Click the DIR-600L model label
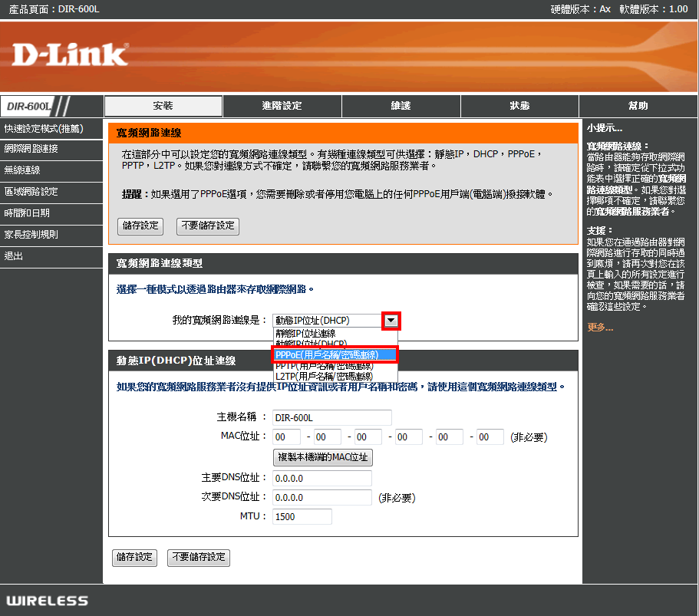Screen dimensions: 699x616 click(x=29, y=106)
